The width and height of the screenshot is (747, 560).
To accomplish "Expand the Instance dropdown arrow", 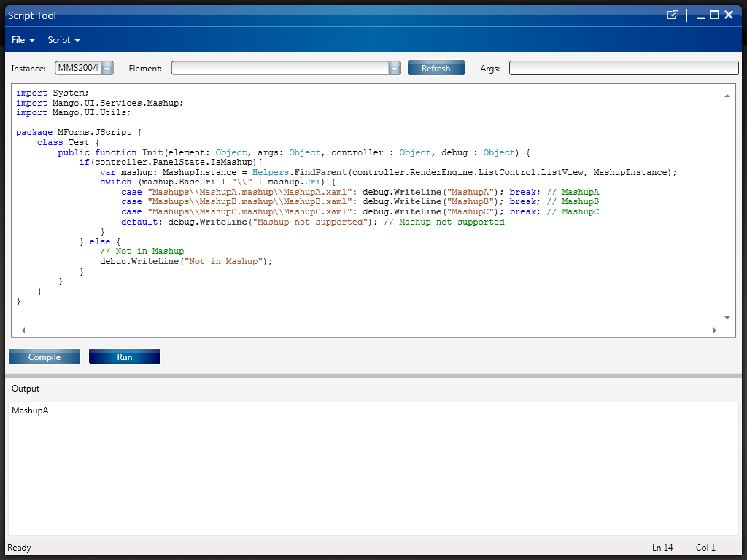I will [x=107, y=68].
